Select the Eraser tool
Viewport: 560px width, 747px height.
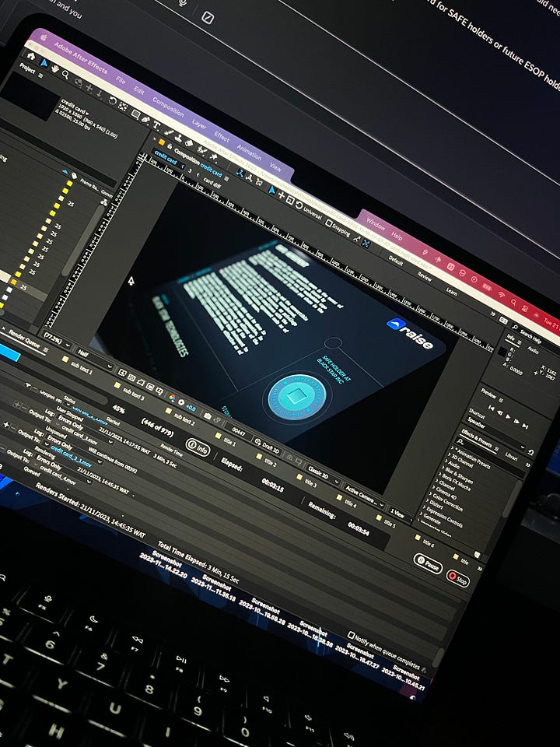(x=188, y=144)
